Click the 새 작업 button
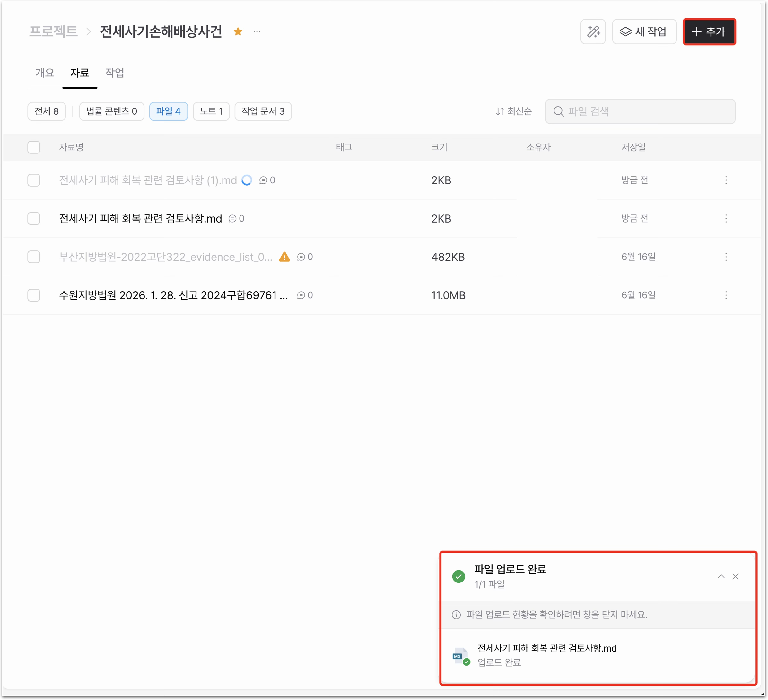The width and height of the screenshot is (768, 700). click(x=644, y=31)
